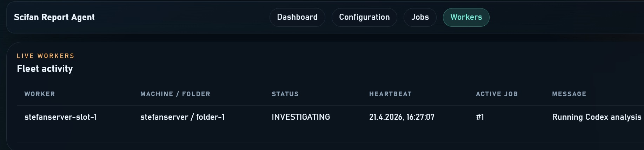Viewport: 644px width, 150px height.
Task: Click the stefanserver / folder-1 cell
Action: tap(182, 117)
